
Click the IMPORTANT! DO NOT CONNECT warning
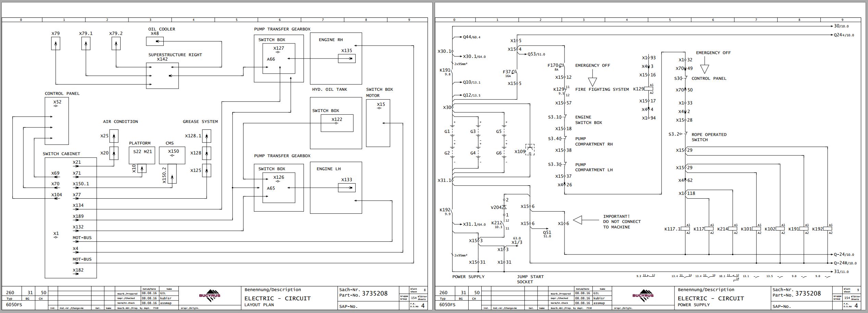pyautogui.click(x=622, y=222)
